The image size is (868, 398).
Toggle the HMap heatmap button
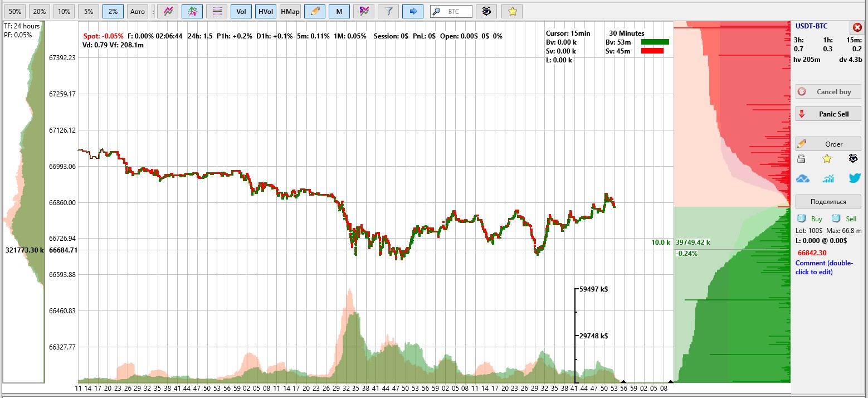(290, 11)
